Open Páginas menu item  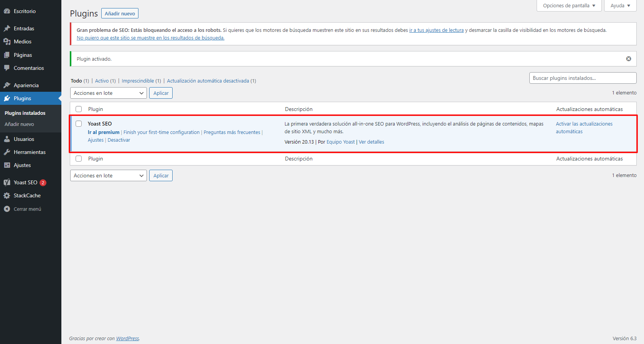[31, 55]
